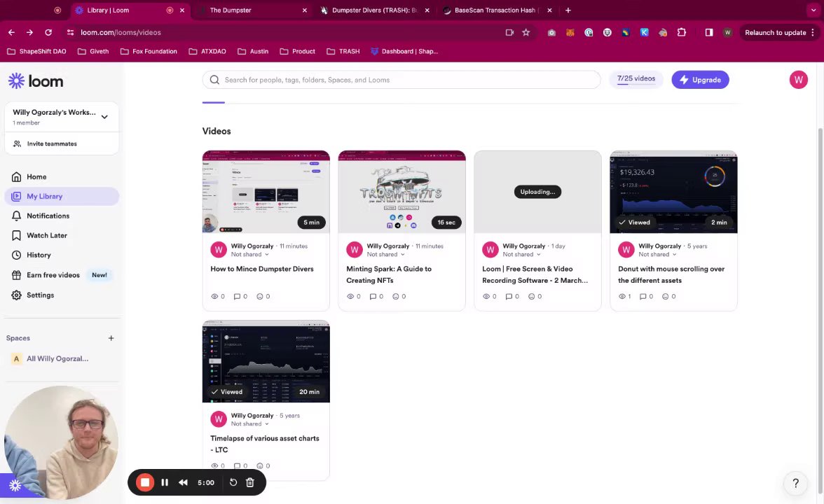Open the profile avatar menu

(x=798, y=80)
